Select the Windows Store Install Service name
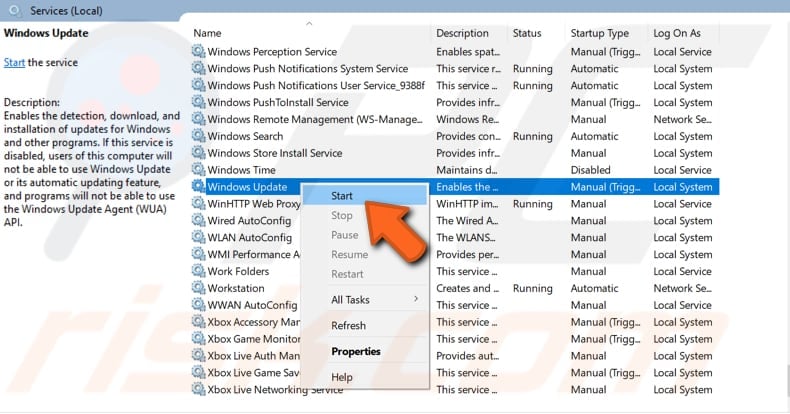The width and height of the screenshot is (790, 414). point(275,153)
